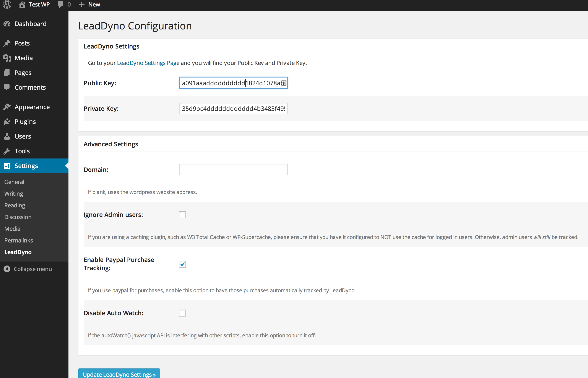Click the Plugins plug icon

(7, 122)
